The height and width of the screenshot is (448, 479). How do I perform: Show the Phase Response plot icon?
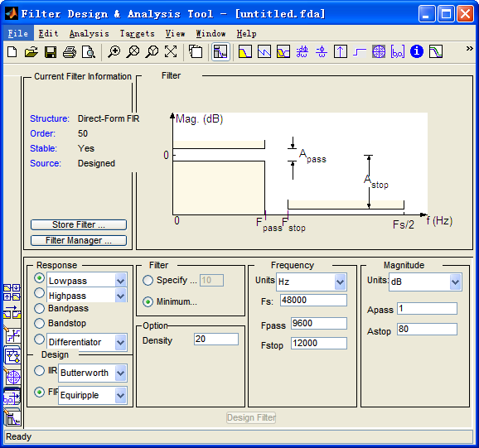(264, 51)
